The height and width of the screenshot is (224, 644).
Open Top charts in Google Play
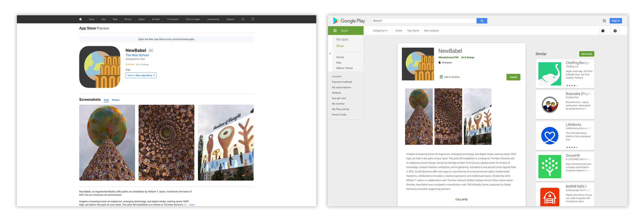click(x=413, y=31)
